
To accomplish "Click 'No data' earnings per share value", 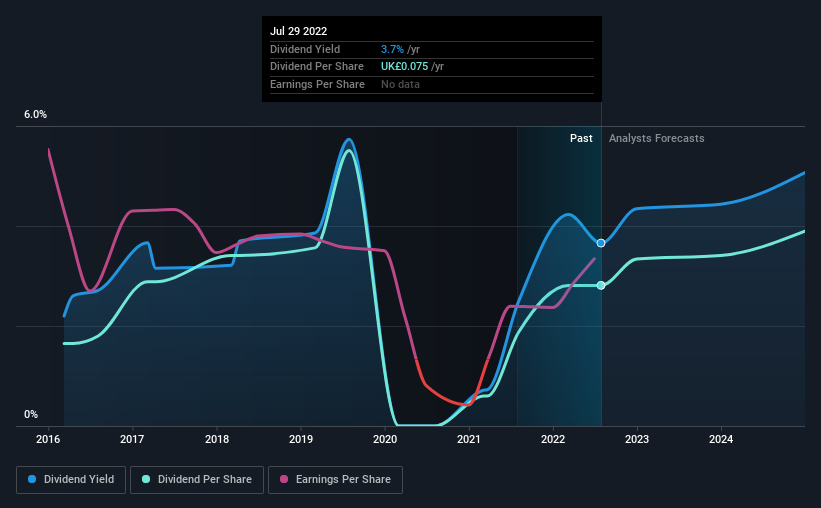I will pos(400,84).
